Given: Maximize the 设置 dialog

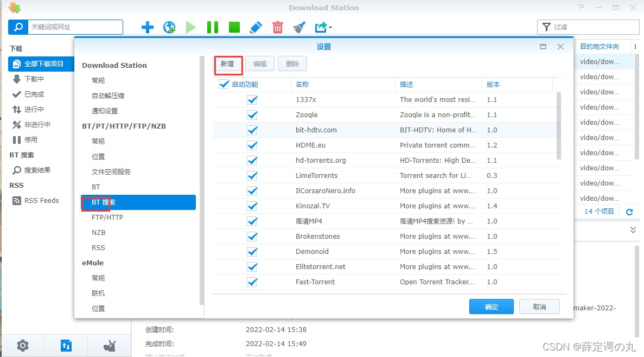Looking at the screenshot, I should point(543,47).
